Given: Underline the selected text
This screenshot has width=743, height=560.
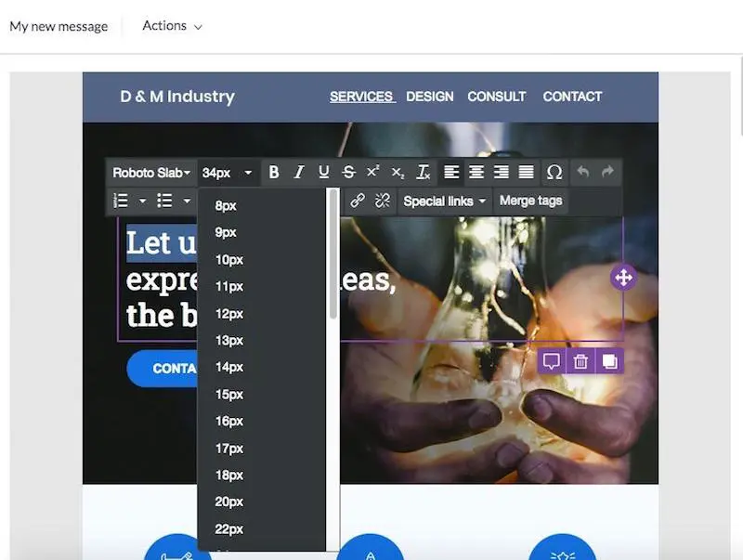Looking at the screenshot, I should [x=323, y=172].
